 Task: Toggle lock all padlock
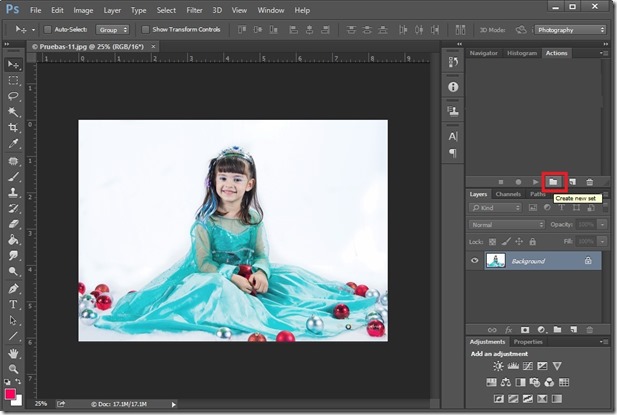click(x=532, y=242)
